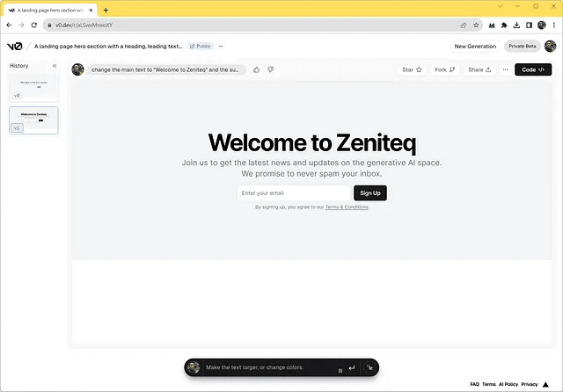The height and width of the screenshot is (392, 563).
Task: Star this generation
Action: pos(412,69)
